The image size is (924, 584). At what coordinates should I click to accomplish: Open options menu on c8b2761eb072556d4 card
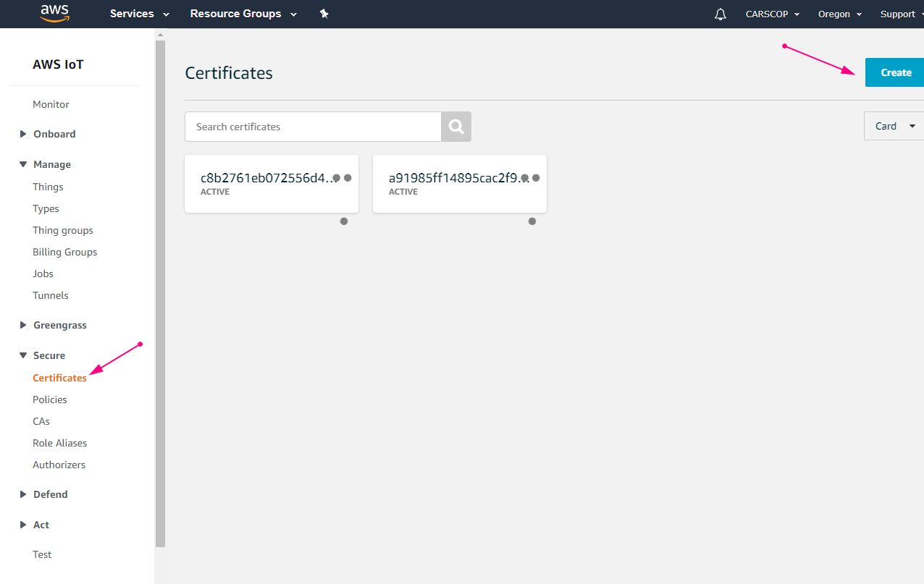coord(342,178)
